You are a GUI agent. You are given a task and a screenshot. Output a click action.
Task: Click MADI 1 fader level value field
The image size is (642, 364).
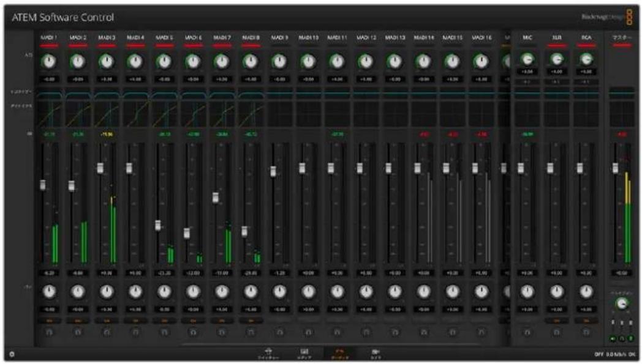coord(49,273)
